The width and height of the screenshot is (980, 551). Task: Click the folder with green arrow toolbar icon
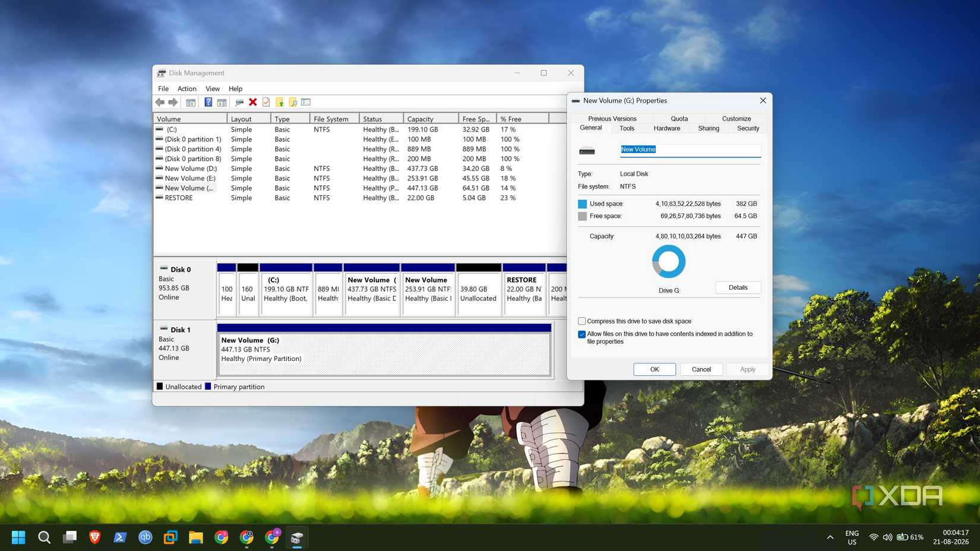pyautogui.click(x=280, y=102)
